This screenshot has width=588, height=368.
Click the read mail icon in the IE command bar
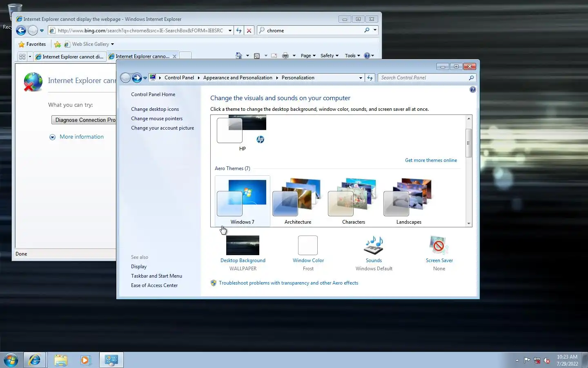[x=274, y=56]
